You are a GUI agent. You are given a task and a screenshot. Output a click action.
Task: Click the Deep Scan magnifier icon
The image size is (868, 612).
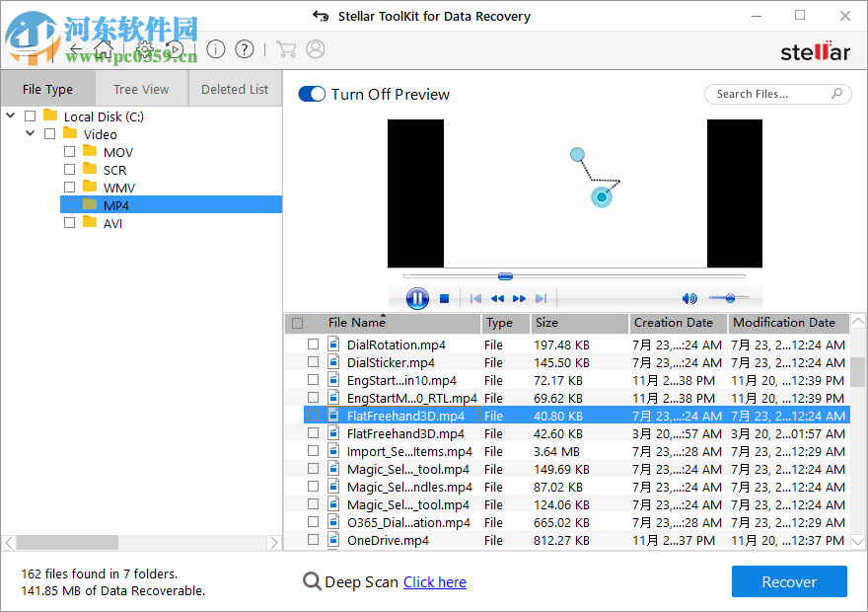tap(311, 581)
